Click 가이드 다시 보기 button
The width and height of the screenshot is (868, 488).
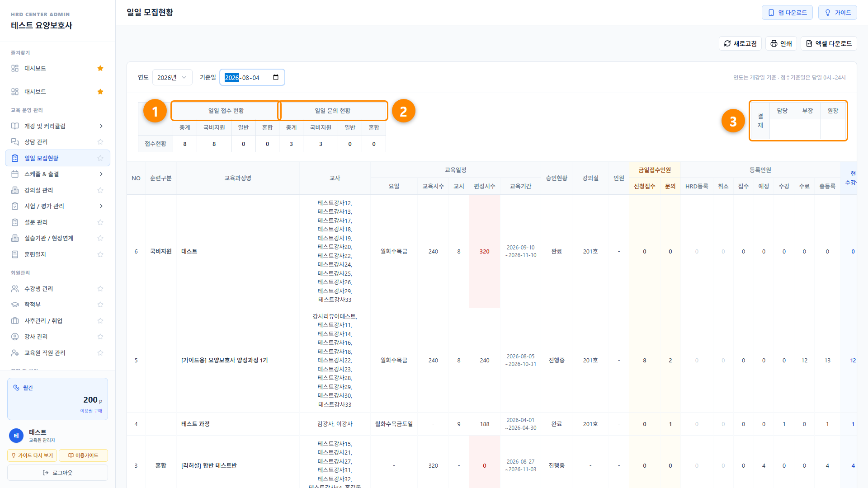pyautogui.click(x=32, y=455)
